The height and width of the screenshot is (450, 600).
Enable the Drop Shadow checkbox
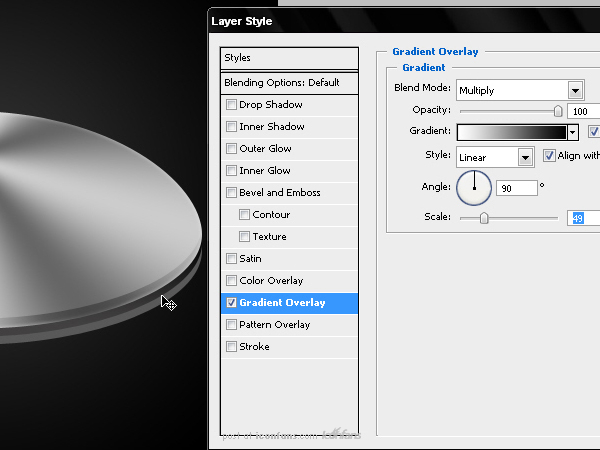click(231, 104)
